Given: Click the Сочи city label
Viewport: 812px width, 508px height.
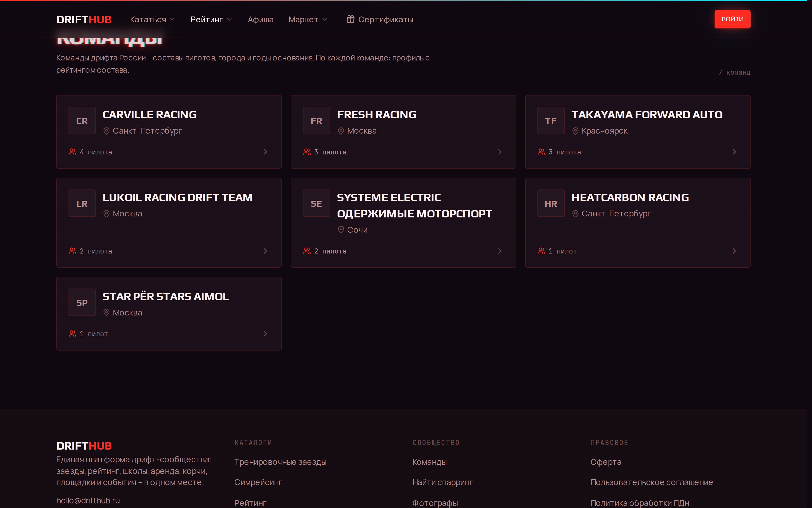Looking at the screenshot, I should tap(357, 230).
